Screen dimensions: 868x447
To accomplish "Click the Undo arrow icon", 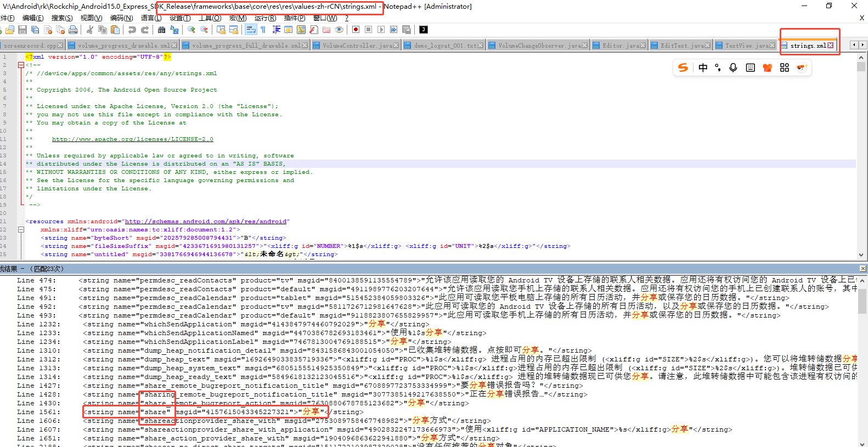I will pos(132,30).
